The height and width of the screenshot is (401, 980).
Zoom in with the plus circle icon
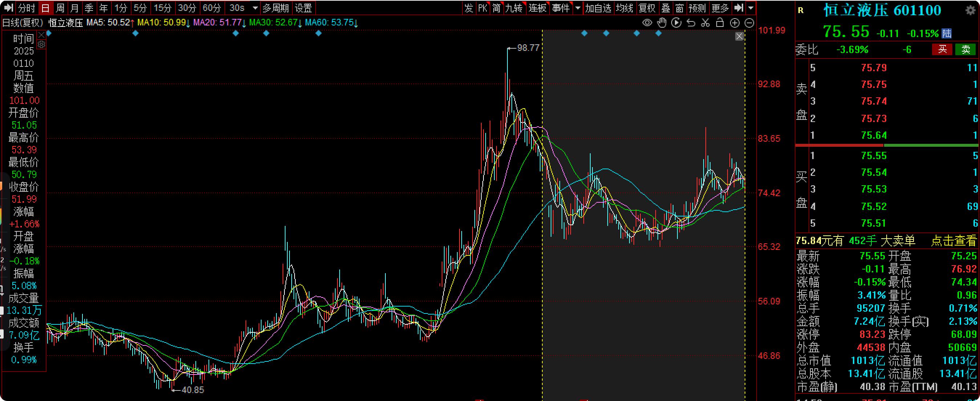click(x=734, y=23)
